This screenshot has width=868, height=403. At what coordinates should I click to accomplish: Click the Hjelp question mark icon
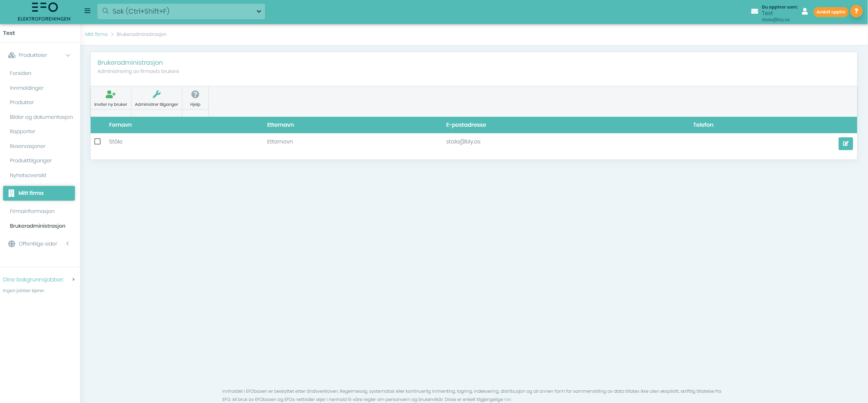[x=195, y=95]
